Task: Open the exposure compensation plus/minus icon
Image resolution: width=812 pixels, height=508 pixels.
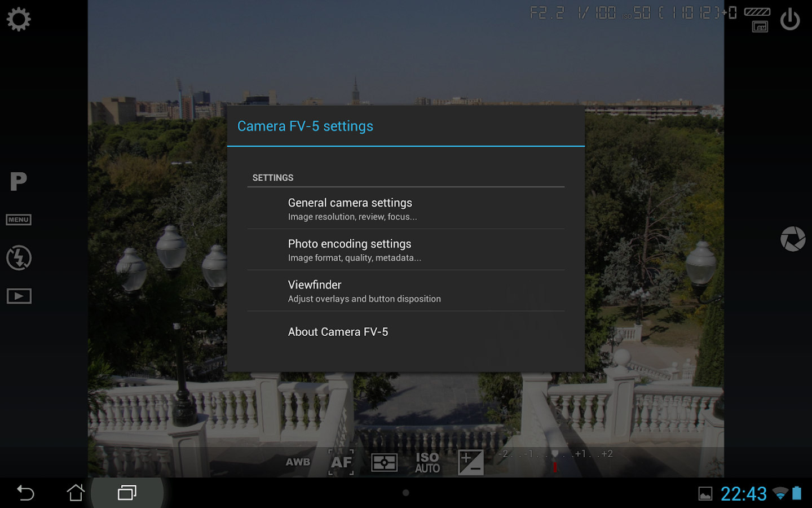Action: (471, 462)
